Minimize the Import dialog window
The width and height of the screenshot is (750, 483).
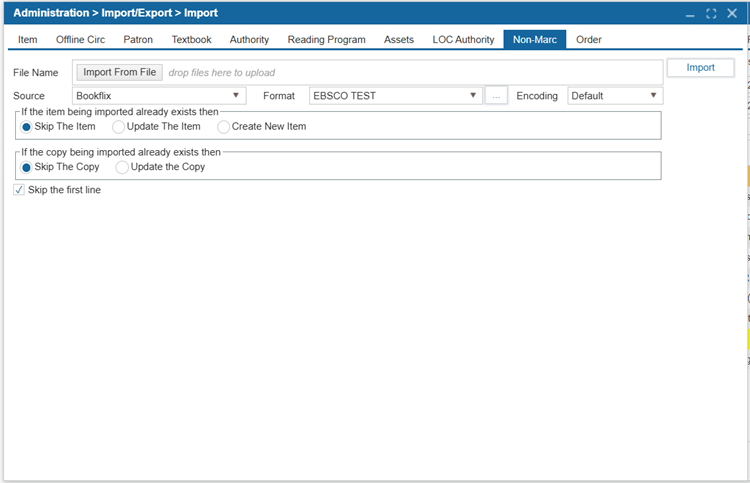coord(690,14)
